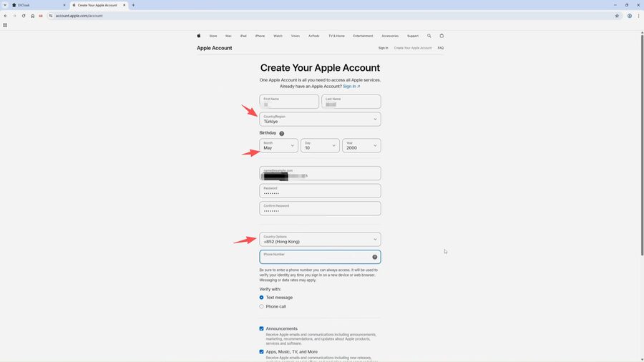Open the Support menu
This screenshot has width=644, height=362.
tap(413, 36)
